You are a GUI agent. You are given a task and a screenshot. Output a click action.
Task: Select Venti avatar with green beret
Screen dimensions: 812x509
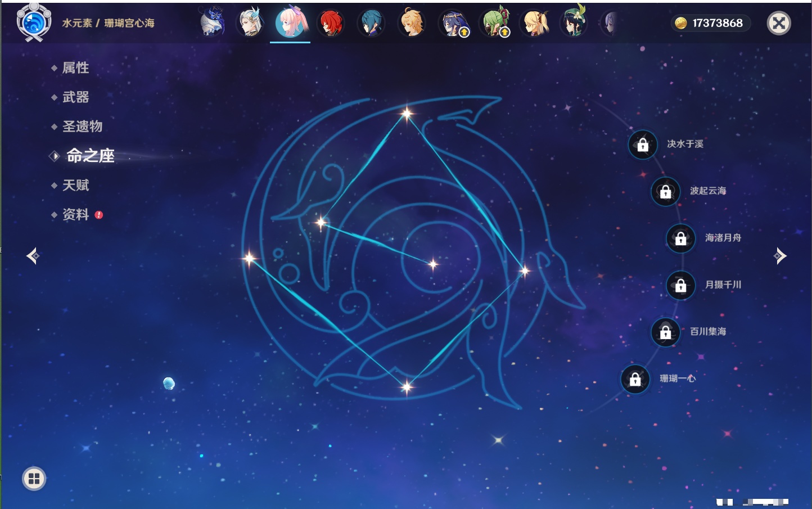coord(574,22)
